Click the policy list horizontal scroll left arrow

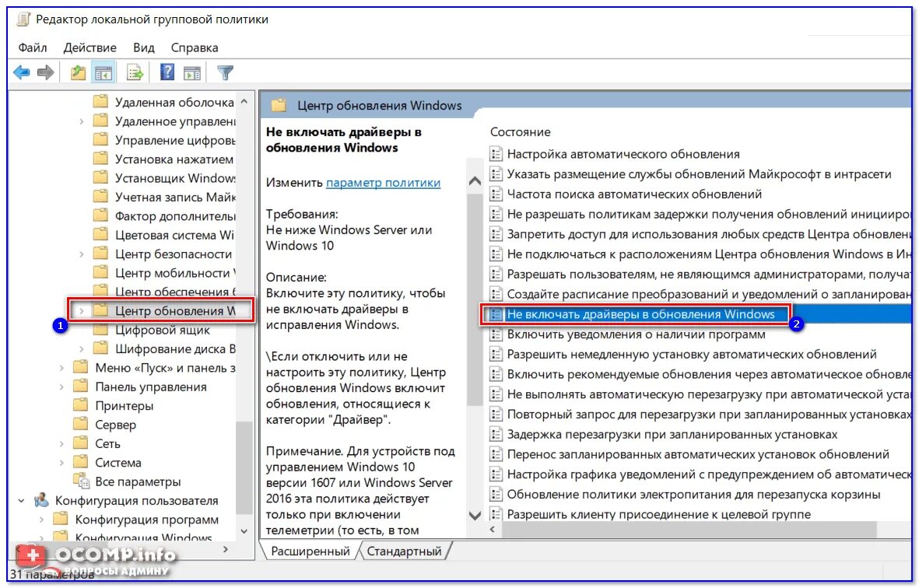click(493, 529)
